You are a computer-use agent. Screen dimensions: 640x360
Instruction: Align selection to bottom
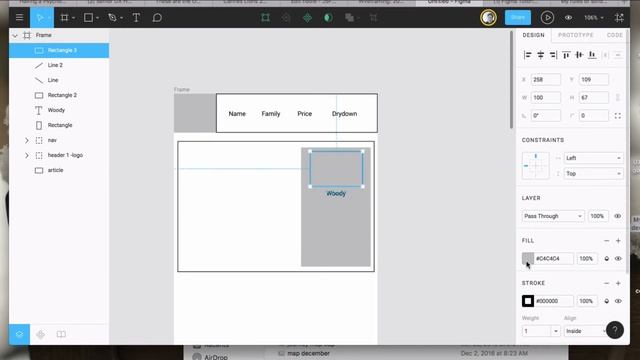[592, 55]
